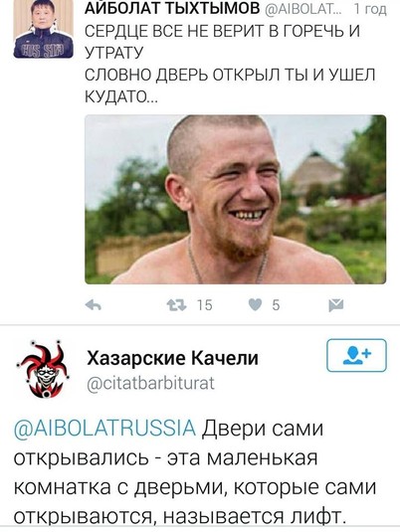
Task: Open direct message via the envelope icon
Action: click(x=336, y=305)
